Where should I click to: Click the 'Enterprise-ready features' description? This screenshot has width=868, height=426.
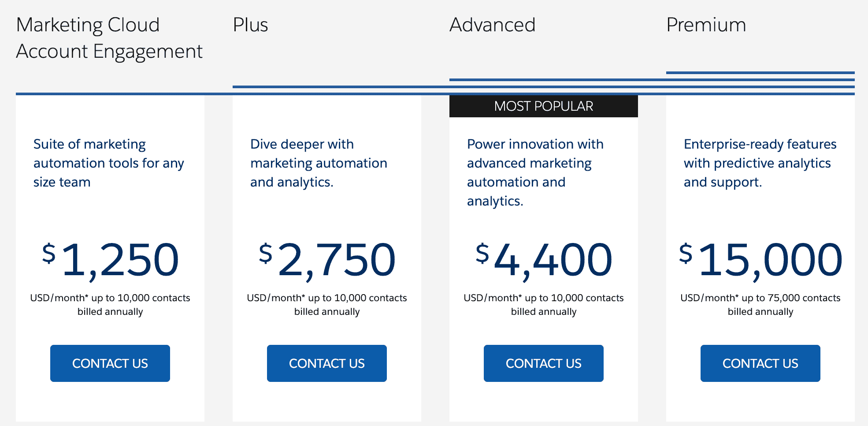[760, 163]
